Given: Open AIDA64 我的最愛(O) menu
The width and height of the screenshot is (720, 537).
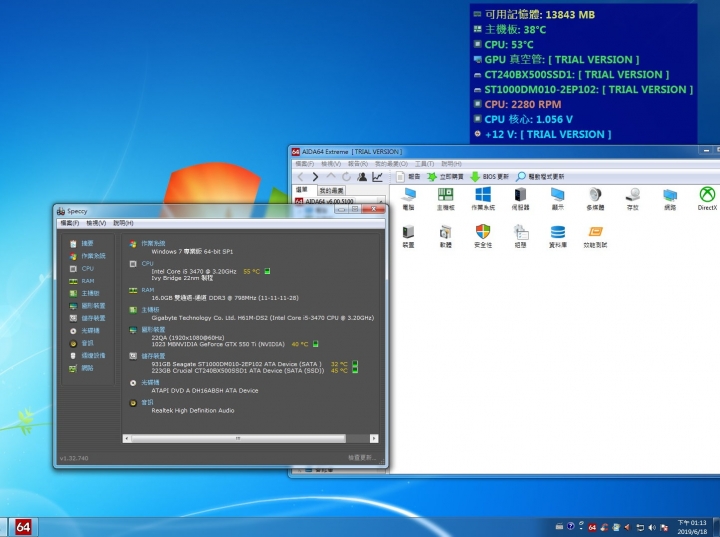Looking at the screenshot, I should 391,164.
